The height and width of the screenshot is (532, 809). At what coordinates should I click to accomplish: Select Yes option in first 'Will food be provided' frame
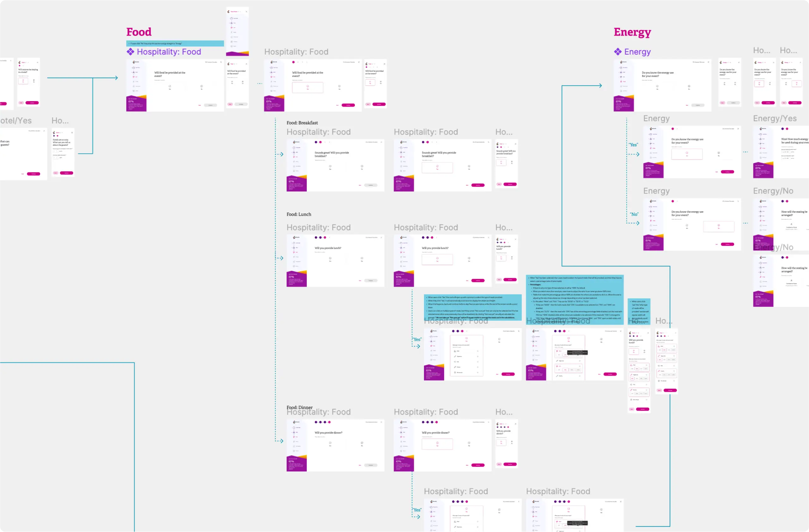tap(170, 87)
